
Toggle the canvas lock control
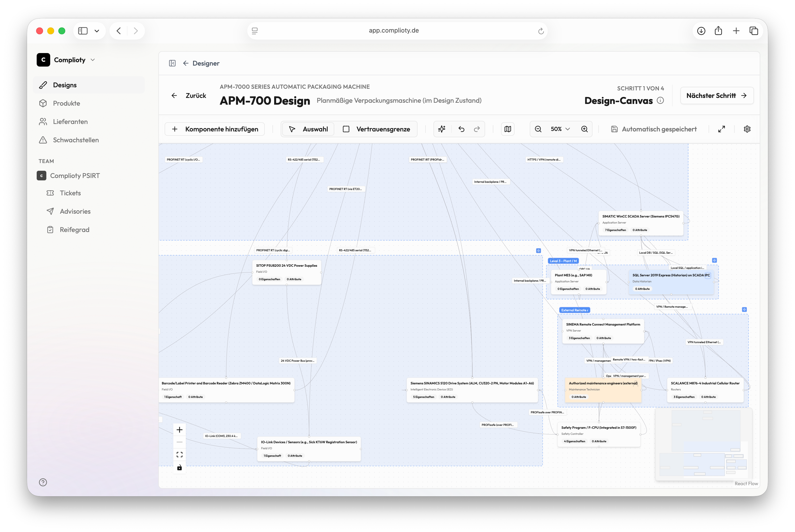pos(180,468)
